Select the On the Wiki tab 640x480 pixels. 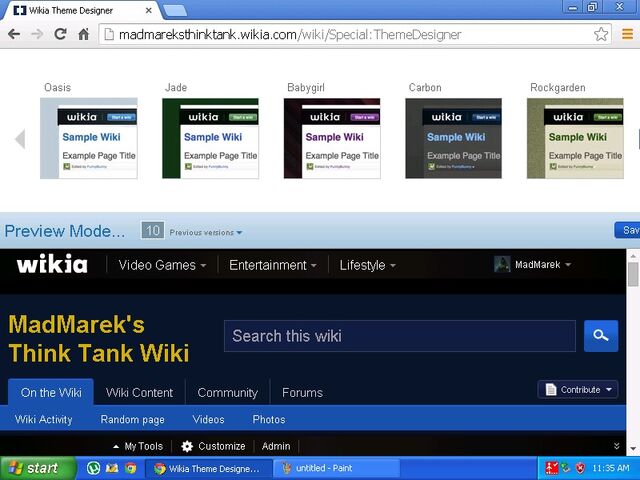pos(51,392)
